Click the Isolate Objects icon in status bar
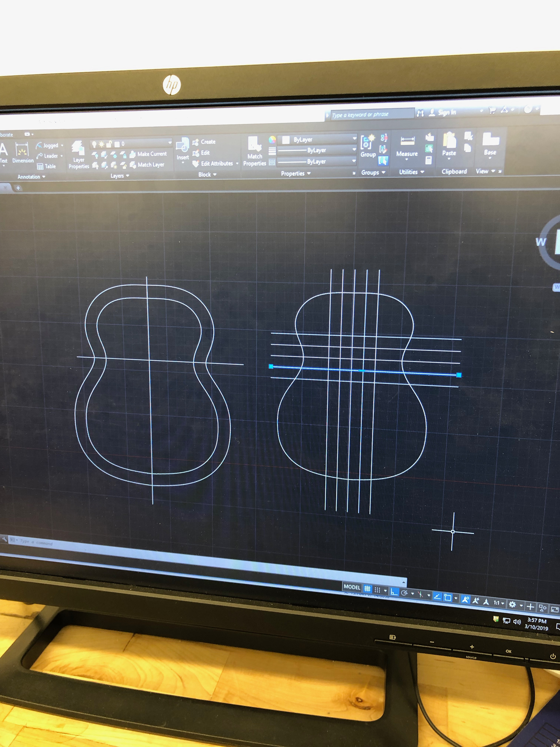The width and height of the screenshot is (560, 747). [x=542, y=608]
